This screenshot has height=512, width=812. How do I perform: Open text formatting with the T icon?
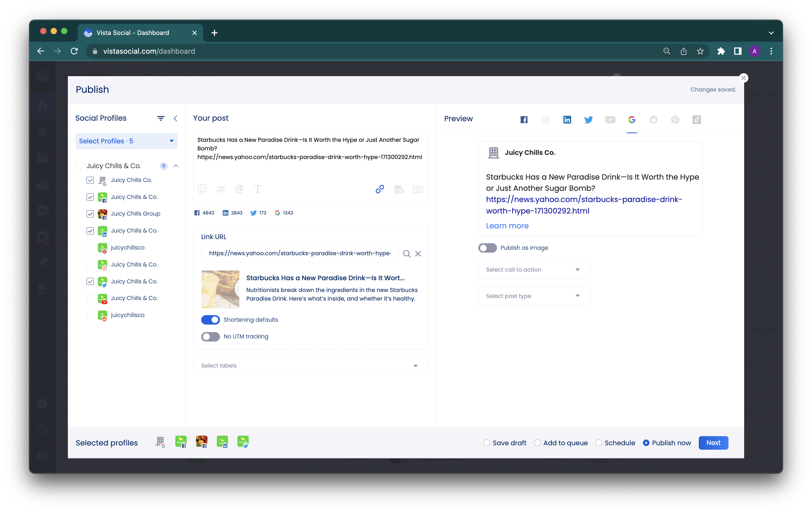[x=258, y=189]
